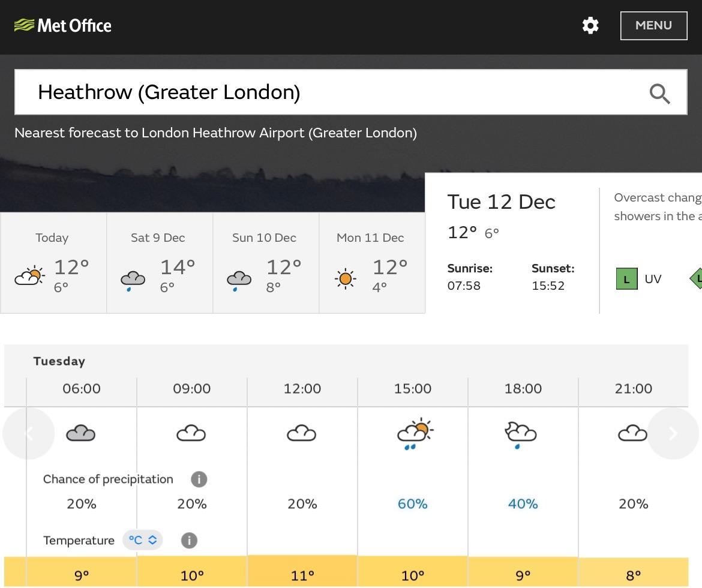Select the Sat 9 Dec tab
The image size is (702, 588).
(160, 263)
